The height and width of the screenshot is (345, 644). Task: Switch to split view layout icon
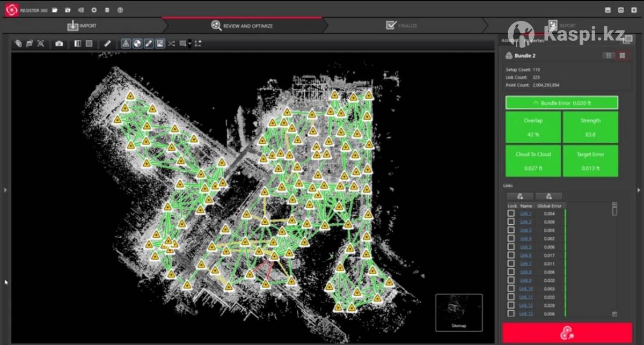[x=78, y=43]
